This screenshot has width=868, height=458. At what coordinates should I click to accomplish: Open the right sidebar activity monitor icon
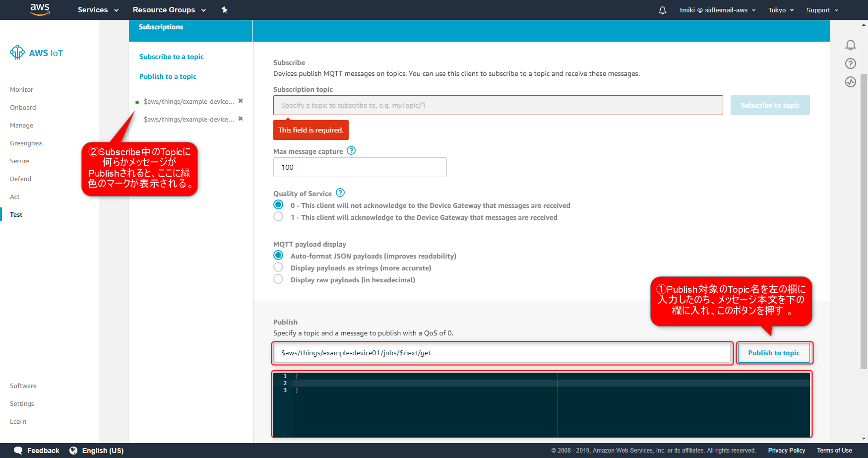(851, 82)
